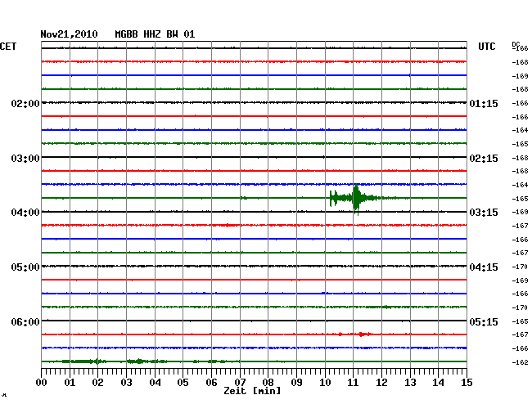532x404 pixels.
Task: Select minute 06 on the time axis
Action: coord(211,382)
